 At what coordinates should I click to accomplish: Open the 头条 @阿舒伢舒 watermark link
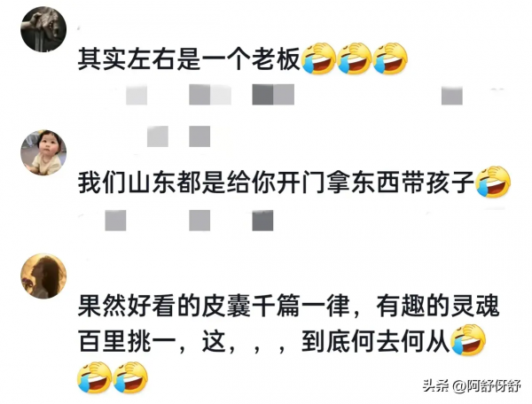click(x=472, y=385)
